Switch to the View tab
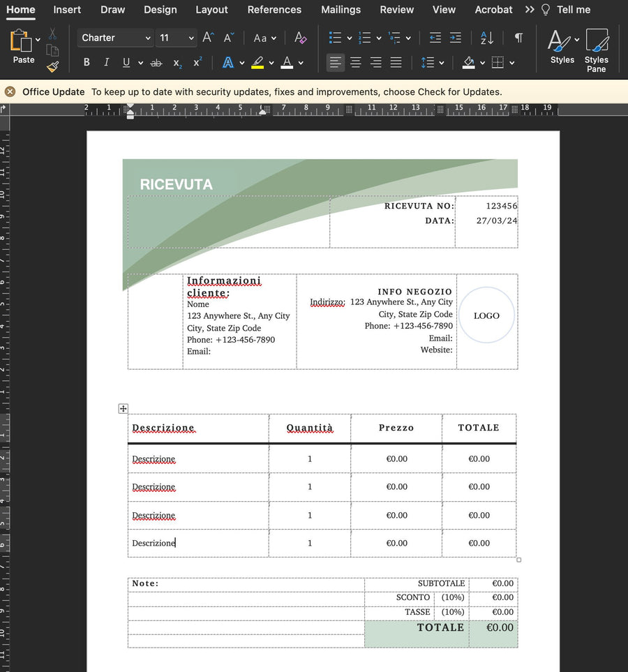The width and height of the screenshot is (628, 672). (444, 10)
